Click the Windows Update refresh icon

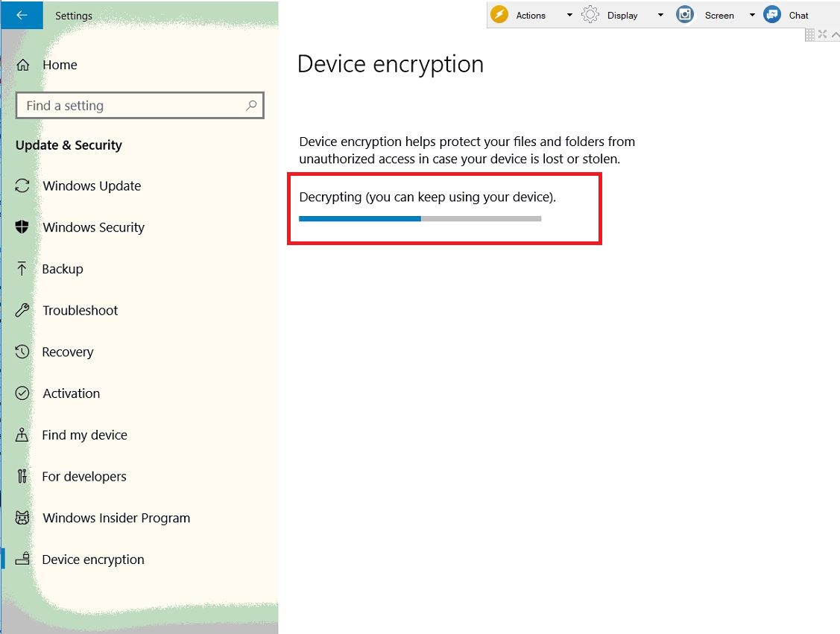(22, 186)
